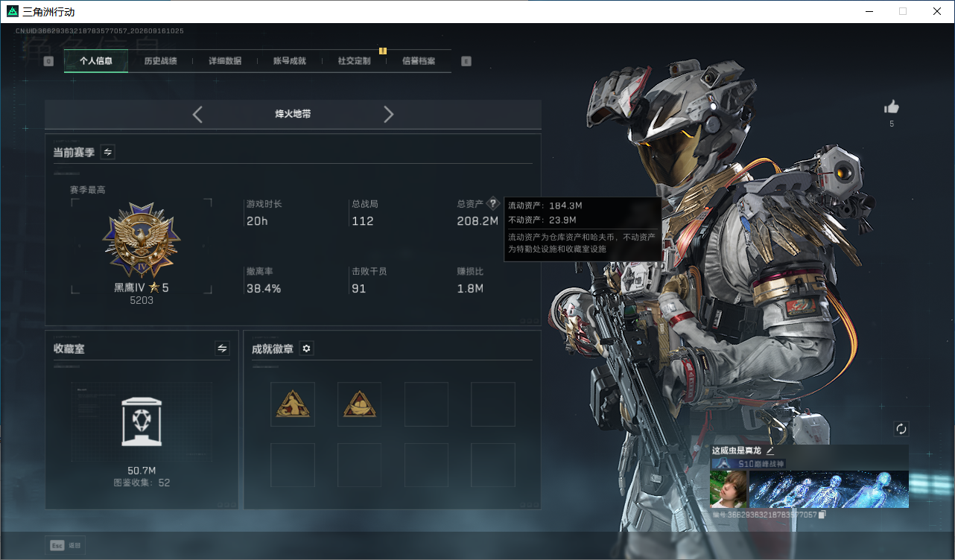Click the player name 这威虫是真龙
This screenshot has width=955, height=560.
(737, 451)
